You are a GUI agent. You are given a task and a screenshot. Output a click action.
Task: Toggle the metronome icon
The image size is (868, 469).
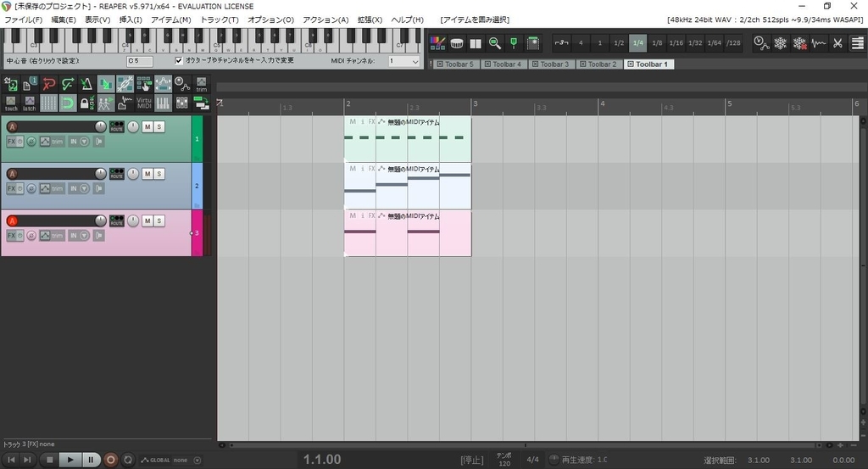(x=86, y=84)
